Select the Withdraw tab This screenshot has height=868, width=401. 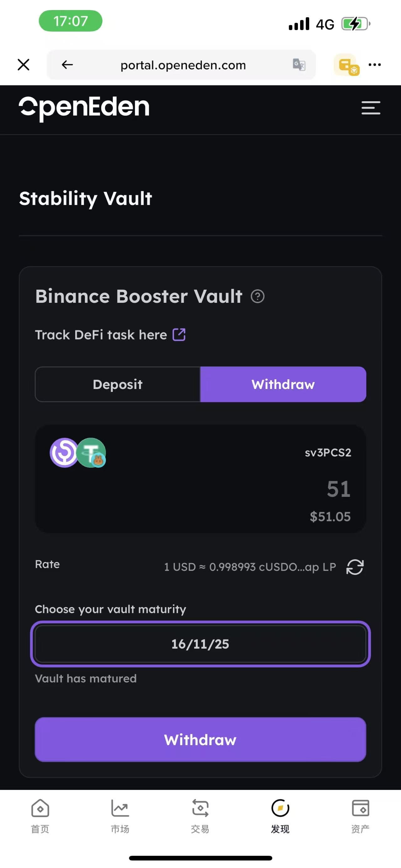[283, 384]
